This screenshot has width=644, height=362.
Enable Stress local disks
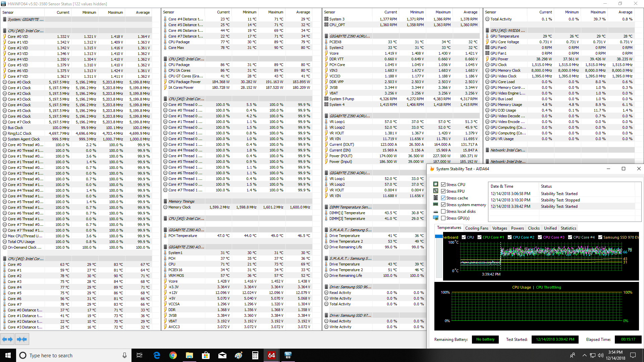443,212
